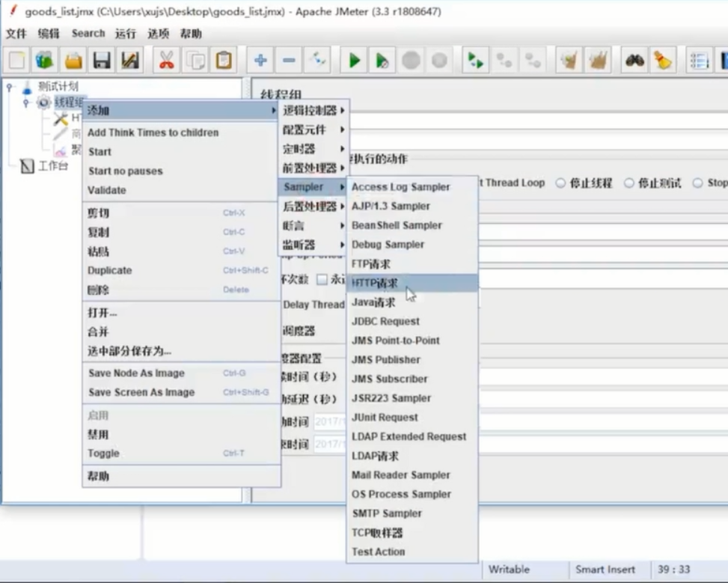Click Add Think Times to children
Viewport: 728px width, 583px height.
[x=153, y=132]
